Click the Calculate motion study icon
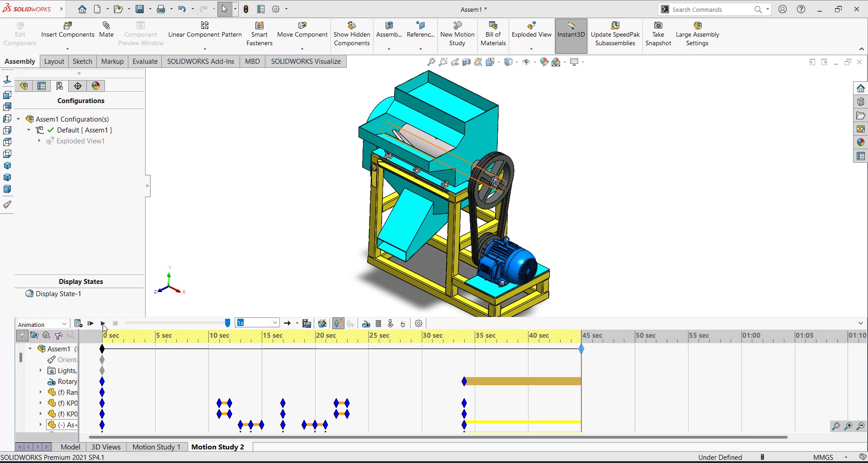The width and height of the screenshot is (868, 463). pos(78,323)
